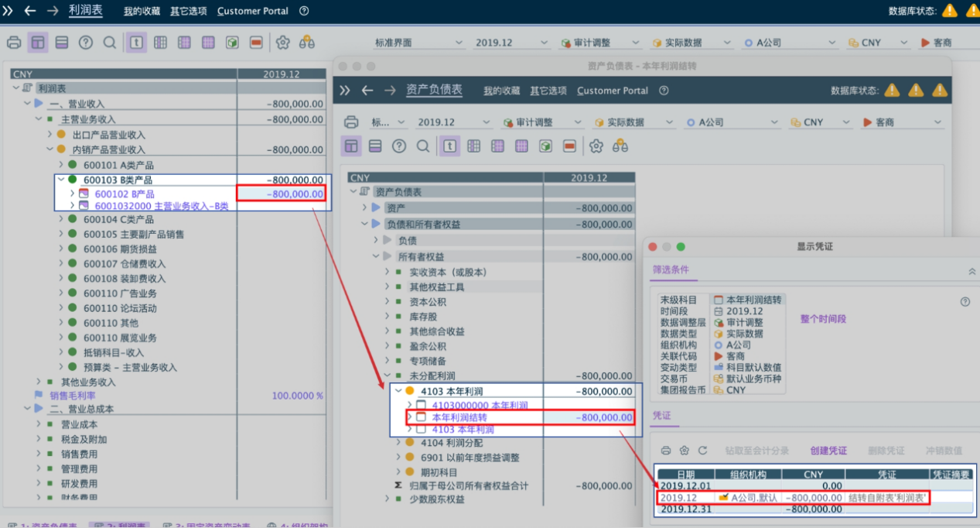The width and height of the screenshot is (980, 528).
Task: Click the green cube icon in the 资产负债表 toolbar
Action: [546, 146]
